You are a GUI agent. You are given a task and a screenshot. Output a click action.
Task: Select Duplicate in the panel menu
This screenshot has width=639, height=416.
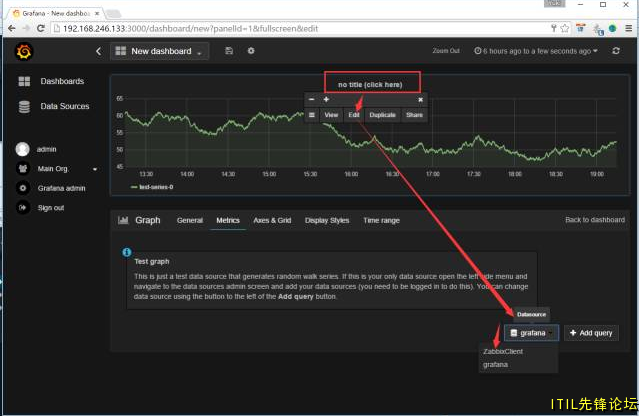pyautogui.click(x=382, y=115)
